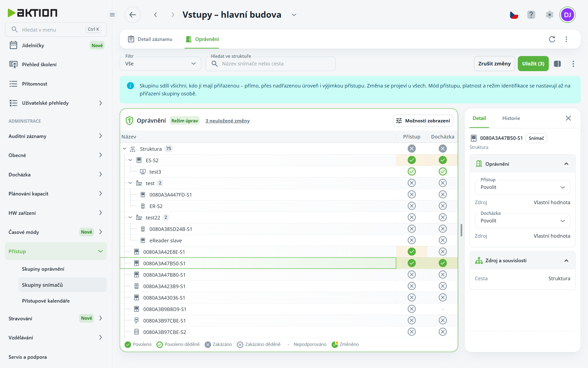Open the previous record with the left chevron
The height and width of the screenshot is (368, 588).
click(155, 15)
